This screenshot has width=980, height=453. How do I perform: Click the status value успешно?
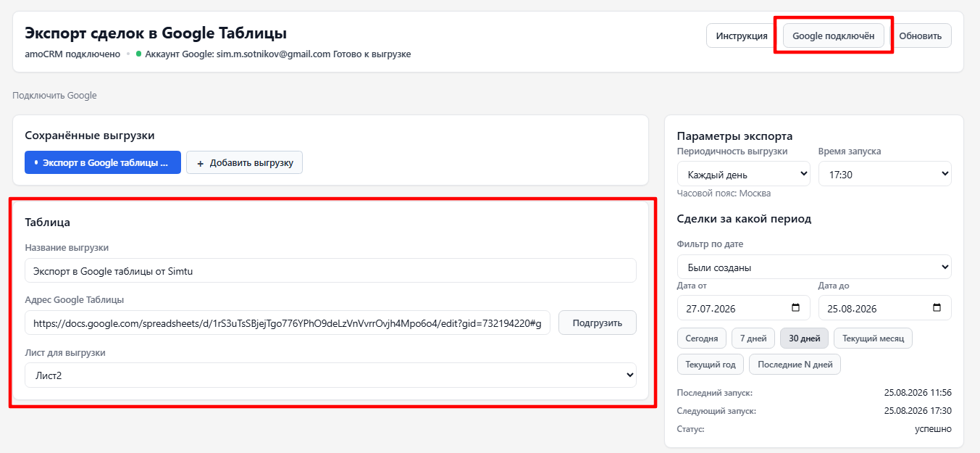coord(933,429)
